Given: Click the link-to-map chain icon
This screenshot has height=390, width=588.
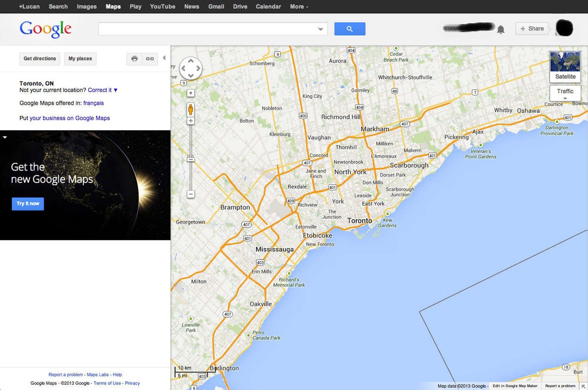Looking at the screenshot, I should pos(150,59).
